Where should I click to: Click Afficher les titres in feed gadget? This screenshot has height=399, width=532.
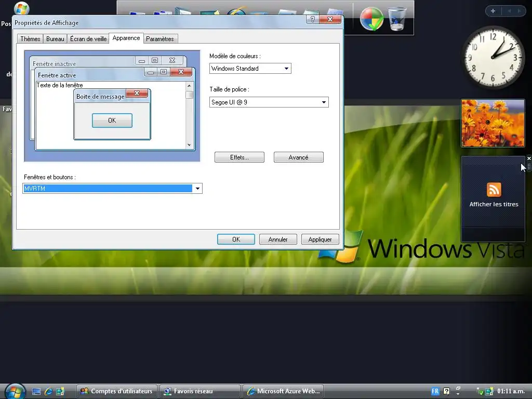click(494, 204)
